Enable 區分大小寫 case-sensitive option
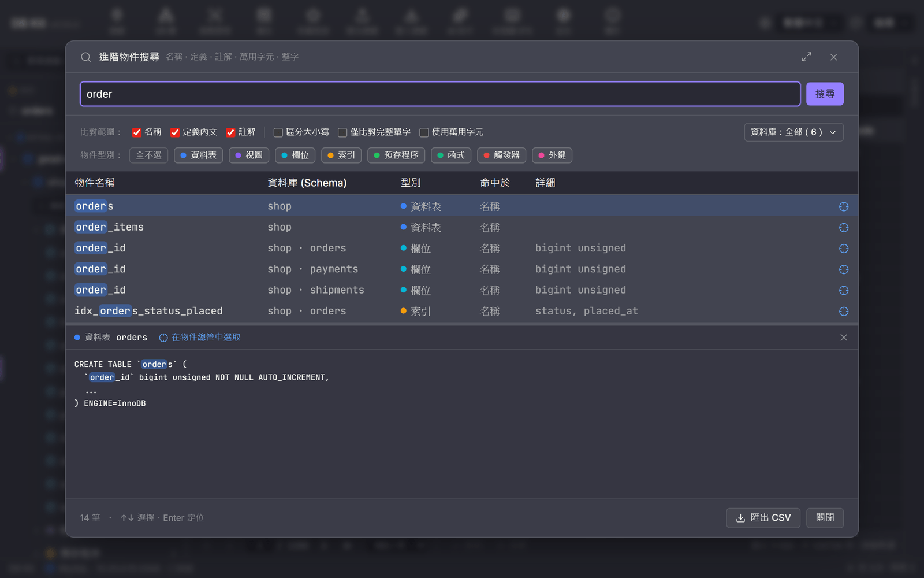The width and height of the screenshot is (924, 578). tap(278, 132)
